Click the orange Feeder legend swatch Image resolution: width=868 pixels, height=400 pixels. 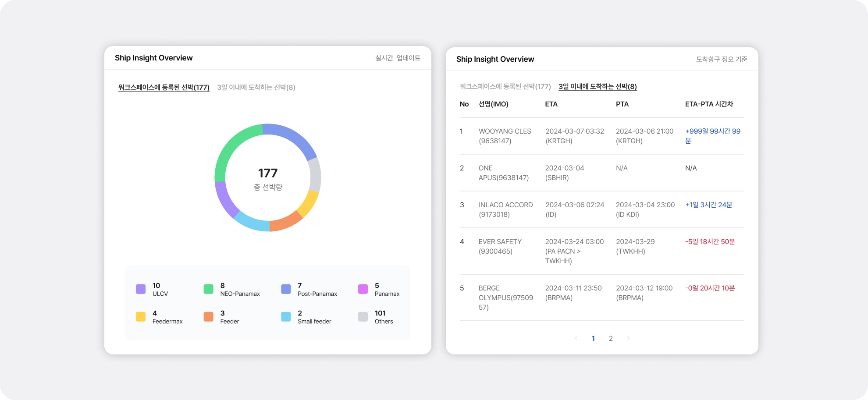(209, 317)
